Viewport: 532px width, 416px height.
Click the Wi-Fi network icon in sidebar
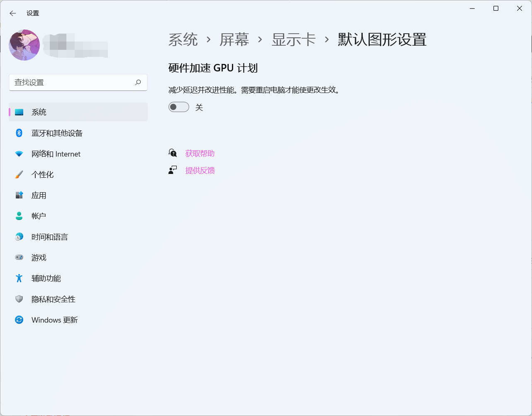coord(19,154)
